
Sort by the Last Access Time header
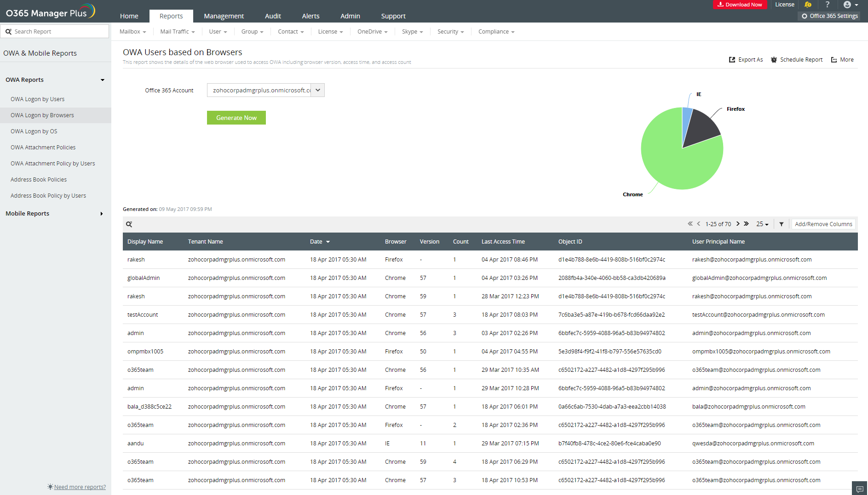pos(503,242)
